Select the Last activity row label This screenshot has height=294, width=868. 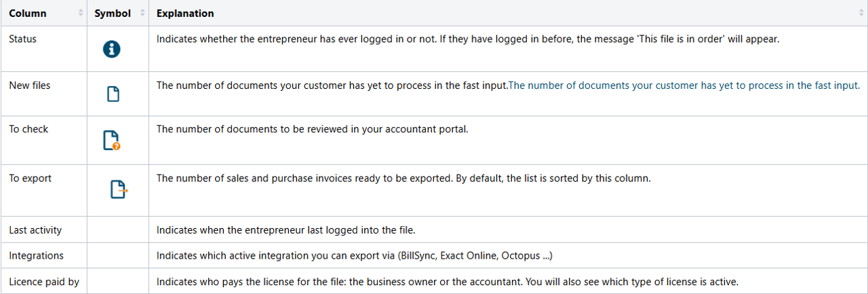(35, 230)
